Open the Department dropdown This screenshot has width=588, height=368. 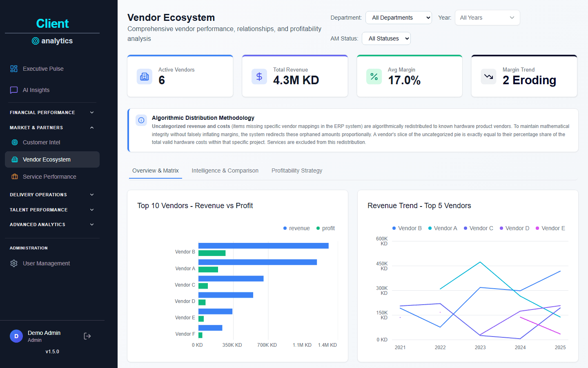pyautogui.click(x=399, y=18)
